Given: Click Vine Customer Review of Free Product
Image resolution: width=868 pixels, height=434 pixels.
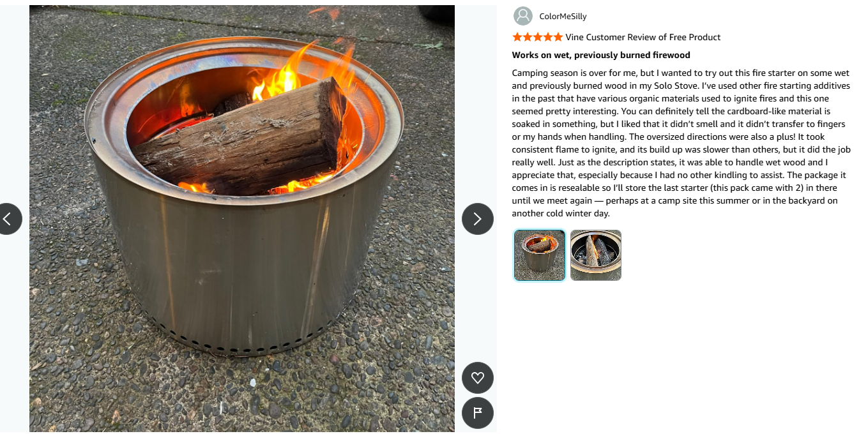Looking at the screenshot, I should coord(643,37).
